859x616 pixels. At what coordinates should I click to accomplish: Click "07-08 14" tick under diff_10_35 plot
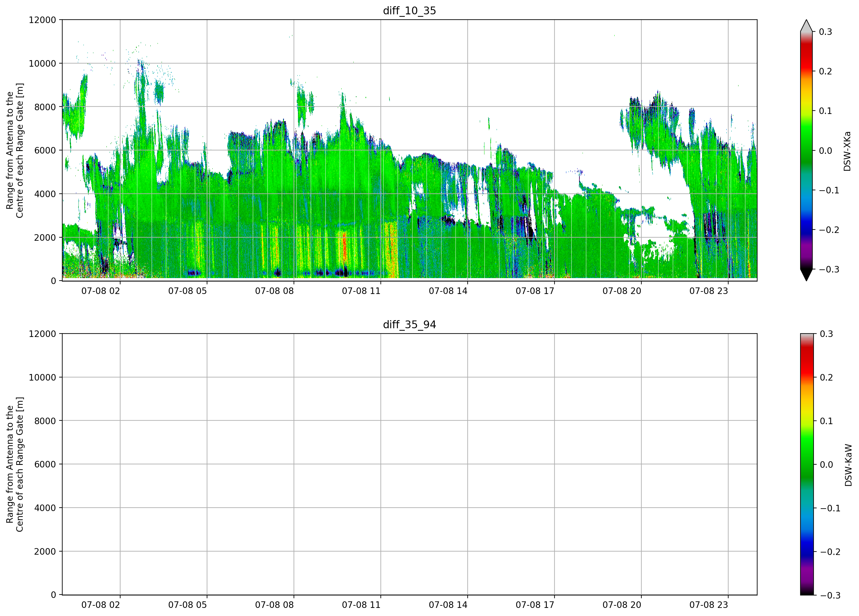coord(448,291)
